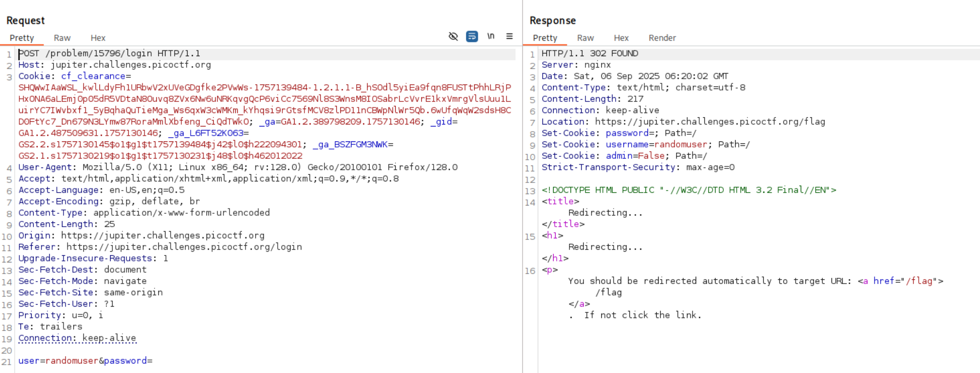Switch to Response Raw tab
This screenshot has height=373, width=980.
click(x=585, y=38)
